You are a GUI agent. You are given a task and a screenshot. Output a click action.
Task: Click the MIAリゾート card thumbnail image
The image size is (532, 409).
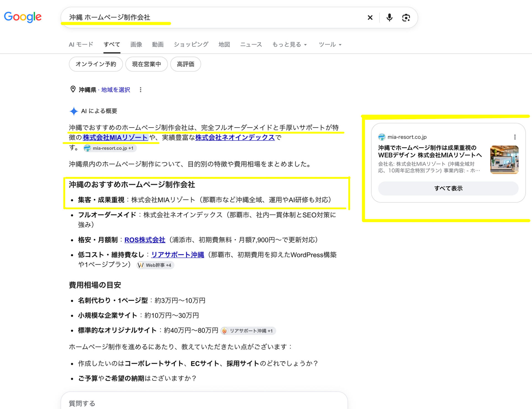[x=504, y=160]
